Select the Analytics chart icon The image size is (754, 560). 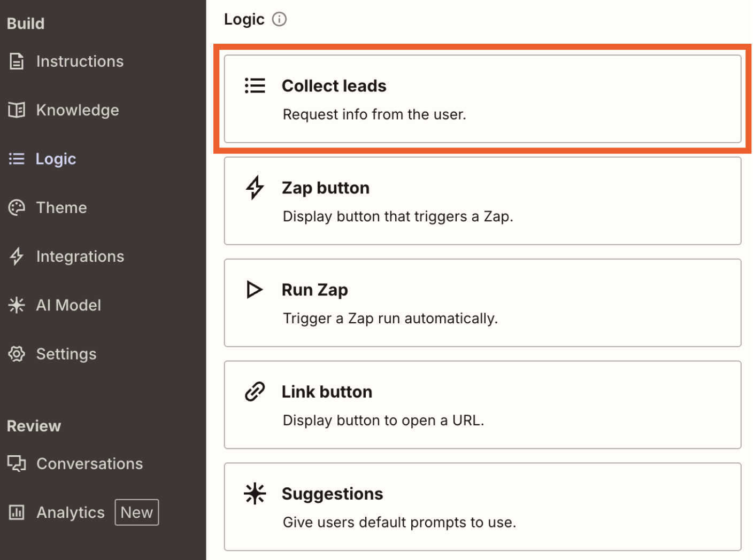(17, 512)
